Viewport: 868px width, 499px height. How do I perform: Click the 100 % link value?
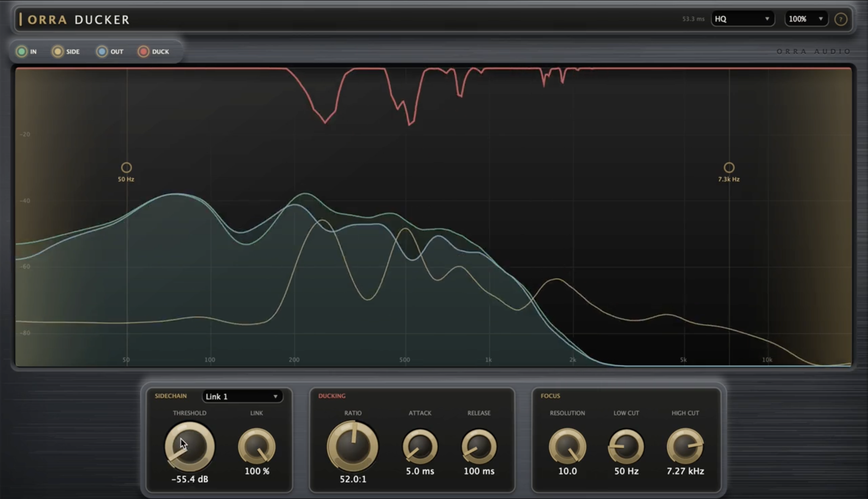257,471
